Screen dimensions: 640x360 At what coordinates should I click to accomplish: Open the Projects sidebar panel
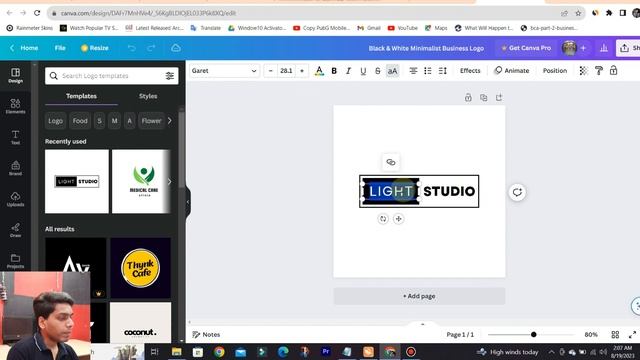[15, 261]
